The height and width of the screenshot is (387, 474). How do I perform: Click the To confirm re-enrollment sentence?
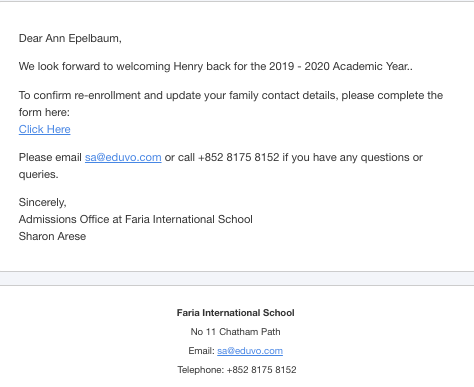click(x=231, y=103)
